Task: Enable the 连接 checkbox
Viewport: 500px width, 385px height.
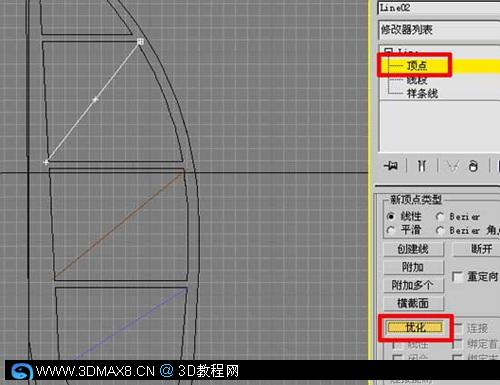Action: tap(457, 328)
